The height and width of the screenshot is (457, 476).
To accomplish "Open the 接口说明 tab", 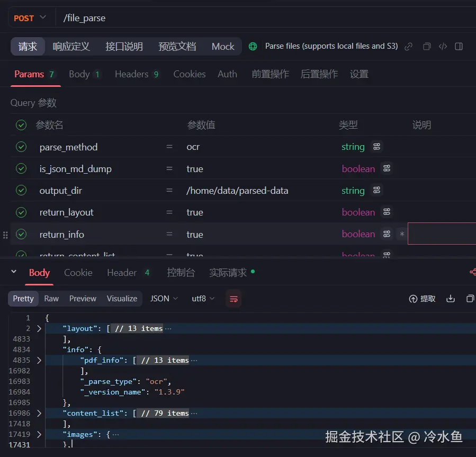I will (124, 47).
